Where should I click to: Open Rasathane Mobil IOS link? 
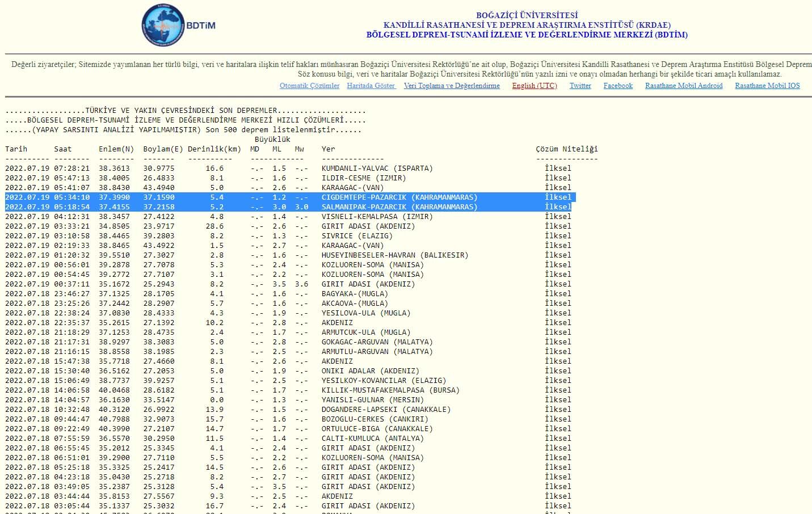[767, 86]
